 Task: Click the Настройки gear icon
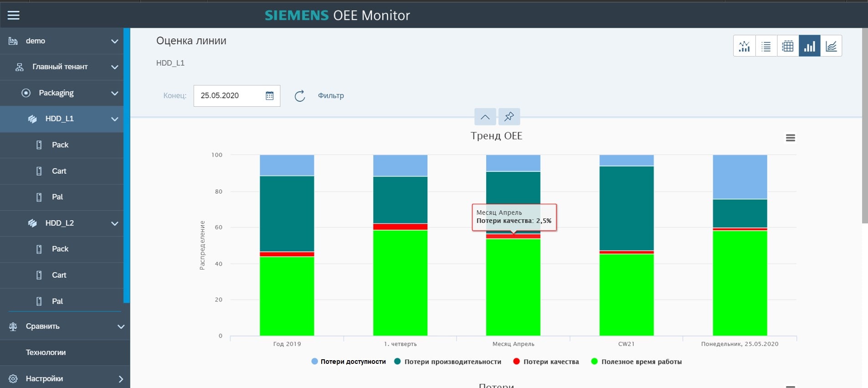[x=13, y=379]
